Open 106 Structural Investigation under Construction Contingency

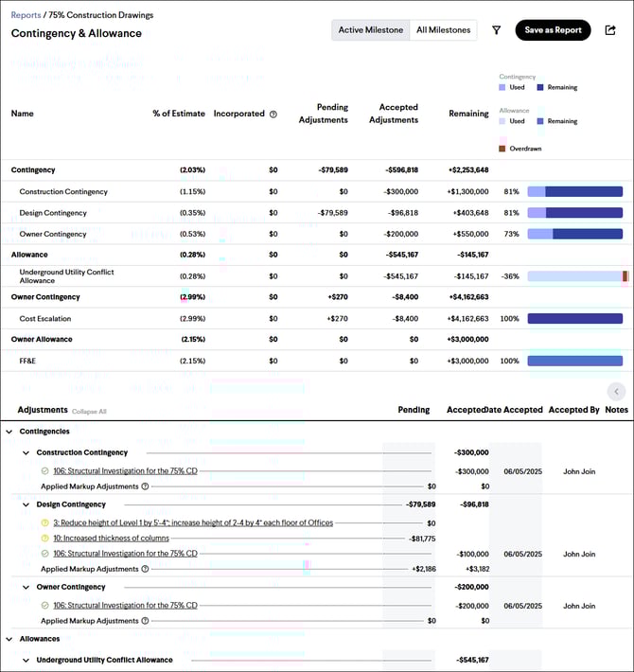point(125,471)
